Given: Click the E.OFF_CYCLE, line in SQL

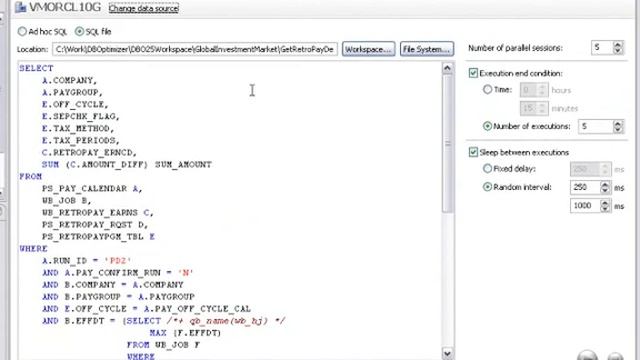Looking at the screenshot, I should tap(76, 104).
